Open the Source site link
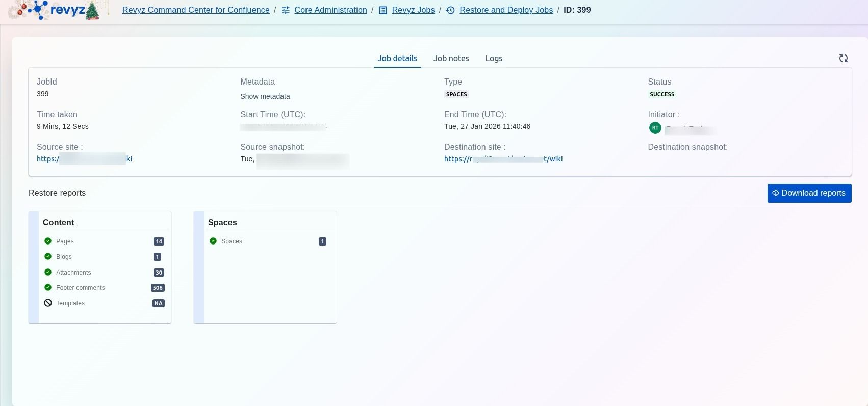868x406 pixels. pyautogui.click(x=84, y=159)
